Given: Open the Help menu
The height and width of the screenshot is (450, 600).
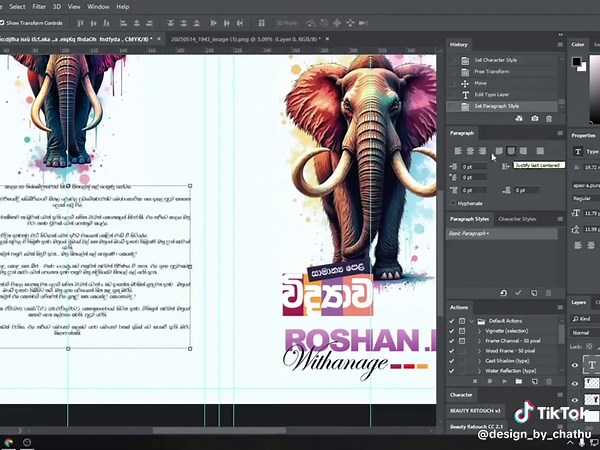Looking at the screenshot, I should [x=122, y=7].
